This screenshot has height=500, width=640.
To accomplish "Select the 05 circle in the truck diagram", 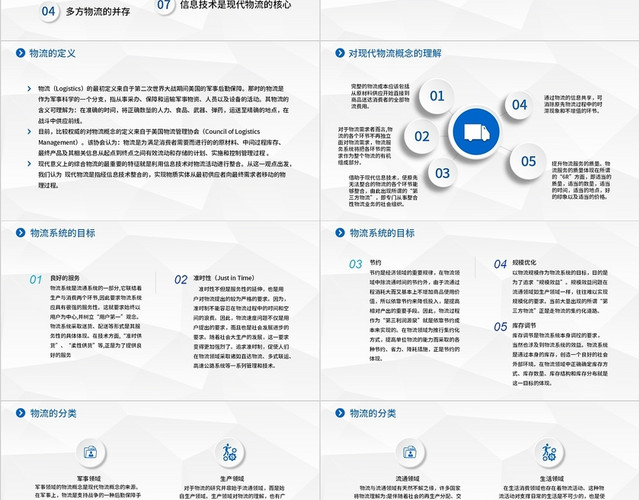I will (x=528, y=161).
